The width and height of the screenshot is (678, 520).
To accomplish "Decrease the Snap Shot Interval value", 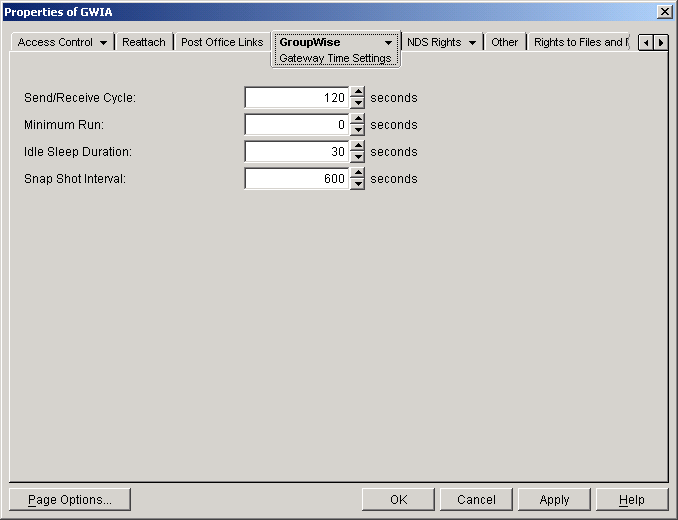I will [x=358, y=184].
